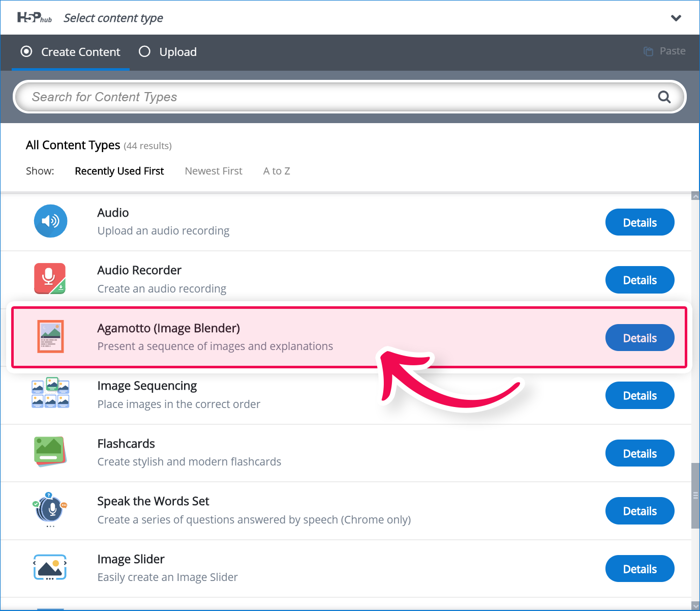Click 'Upload an audio recording' description
Viewport: 700px width, 611px height.
pyautogui.click(x=163, y=231)
